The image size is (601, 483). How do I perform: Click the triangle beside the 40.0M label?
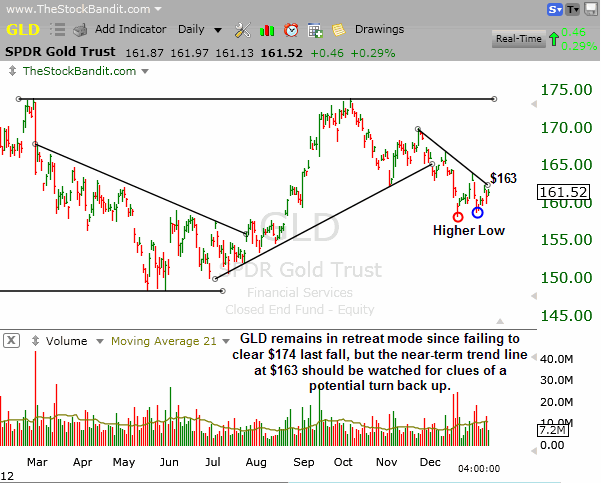pyautogui.click(x=534, y=358)
